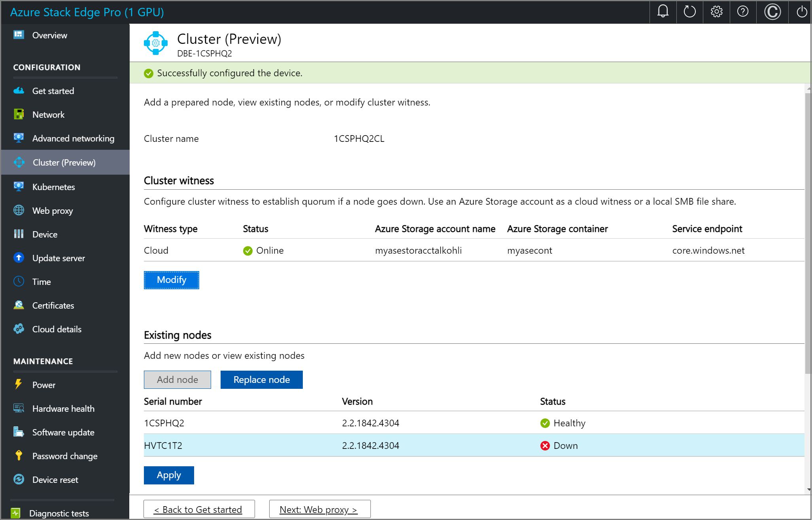Open Hardware health monitoring icon
The height and width of the screenshot is (520, 812).
coord(19,408)
